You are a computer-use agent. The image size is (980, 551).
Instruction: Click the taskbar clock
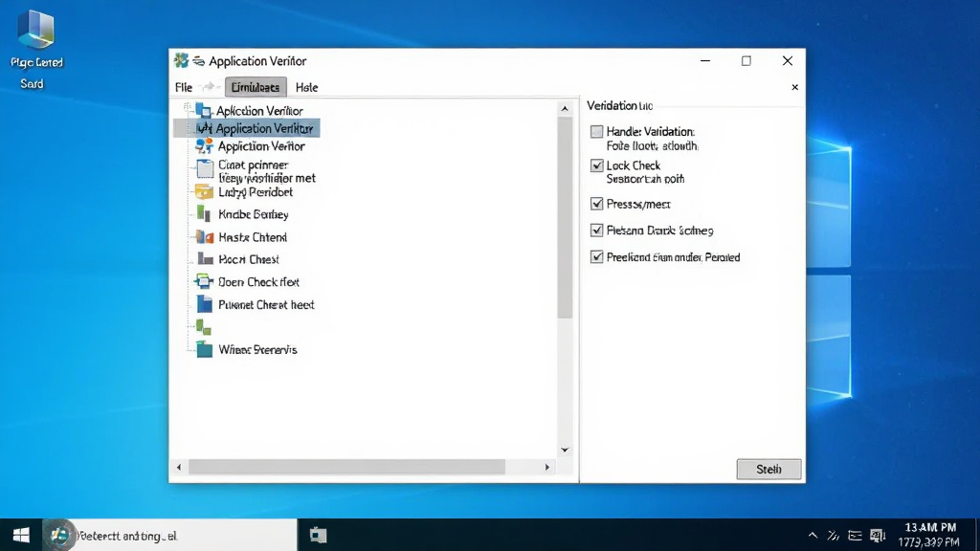pyautogui.click(x=928, y=535)
